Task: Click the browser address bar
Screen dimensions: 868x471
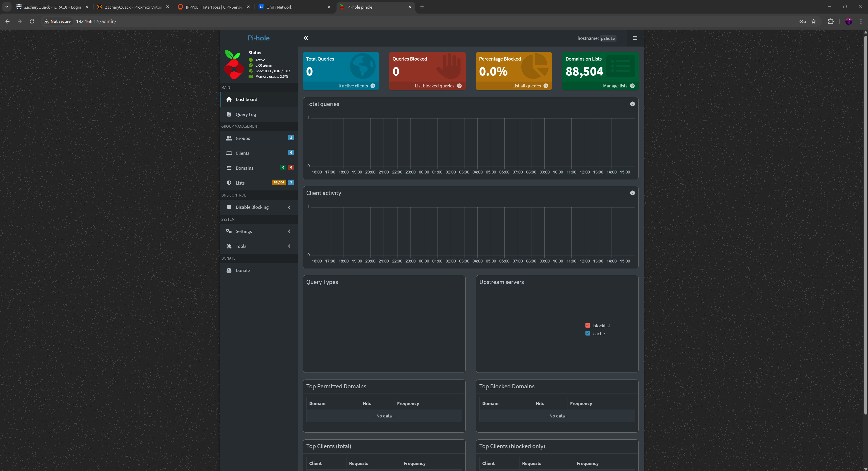Action: pyautogui.click(x=404, y=21)
